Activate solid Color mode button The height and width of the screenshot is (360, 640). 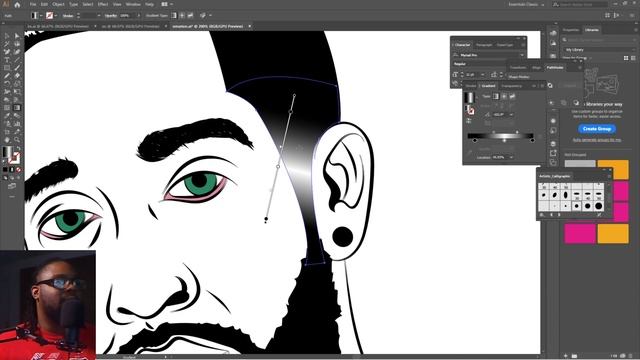pos(5,169)
